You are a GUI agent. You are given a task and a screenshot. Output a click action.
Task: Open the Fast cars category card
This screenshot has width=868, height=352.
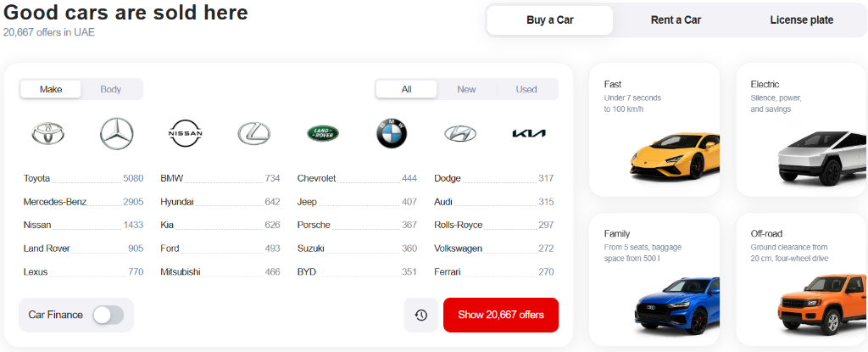[654, 130]
